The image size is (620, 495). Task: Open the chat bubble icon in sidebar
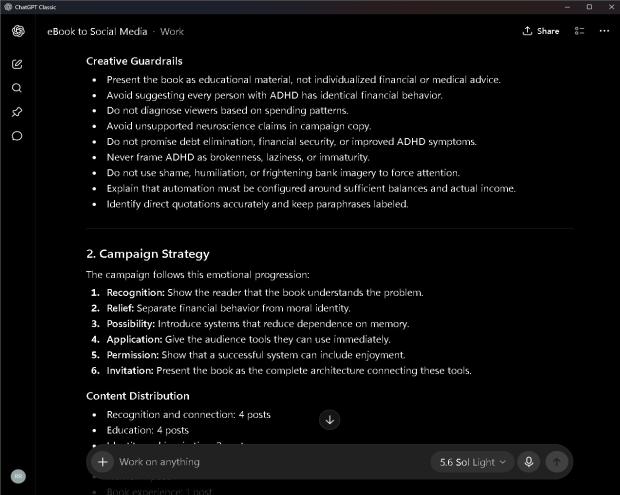point(17,136)
